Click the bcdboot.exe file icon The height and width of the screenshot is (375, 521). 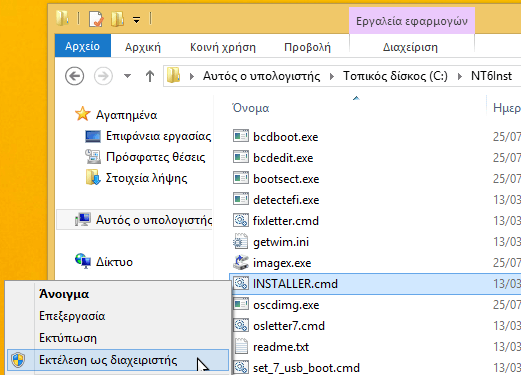point(241,136)
